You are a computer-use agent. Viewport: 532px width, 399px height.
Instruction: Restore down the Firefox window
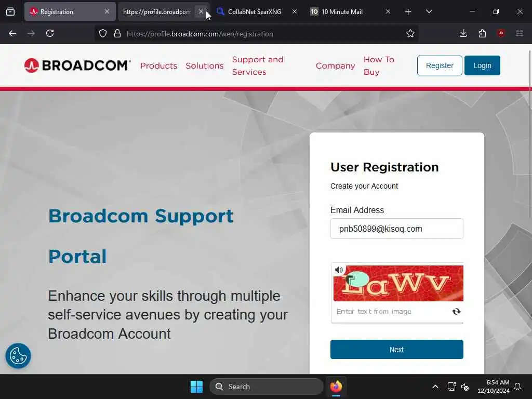click(496, 11)
